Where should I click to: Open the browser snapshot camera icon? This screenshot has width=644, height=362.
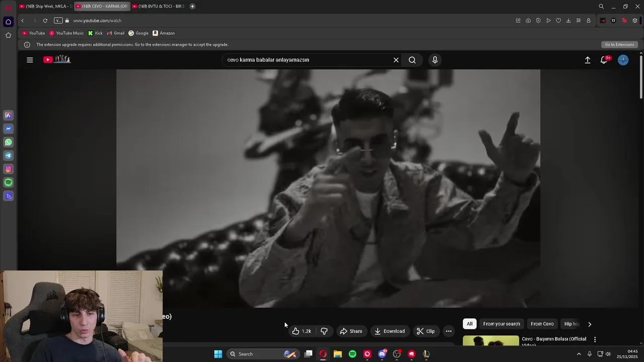(x=528, y=21)
